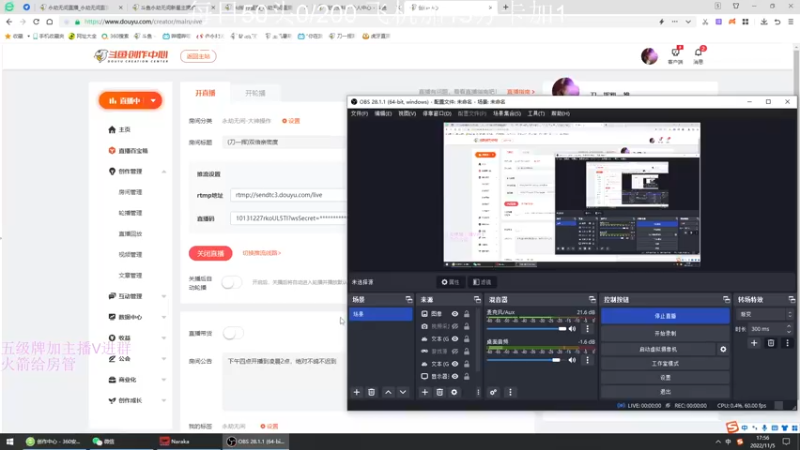Lock the display capture source in OBS

tap(466, 376)
